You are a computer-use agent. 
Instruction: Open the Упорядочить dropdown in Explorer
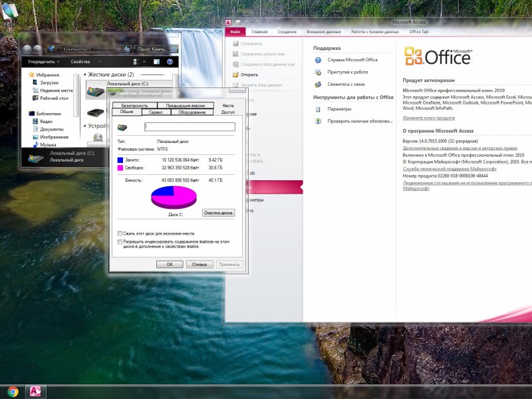click(x=43, y=62)
